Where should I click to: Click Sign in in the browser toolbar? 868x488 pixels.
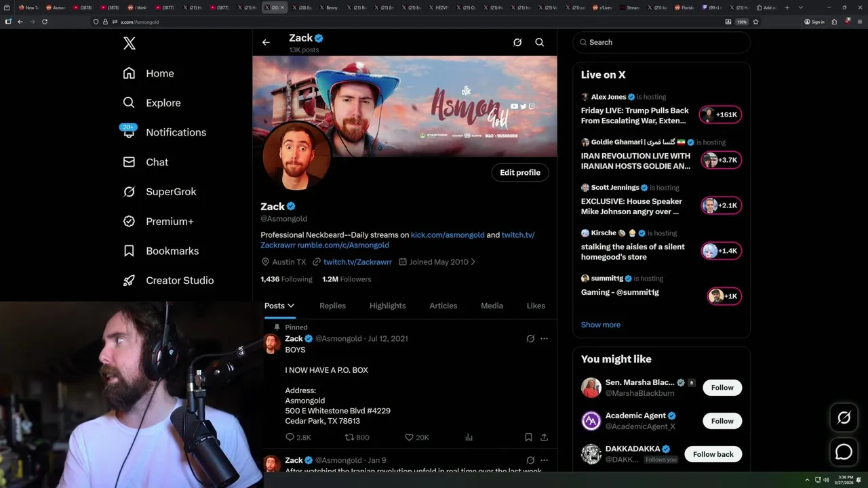814,22
